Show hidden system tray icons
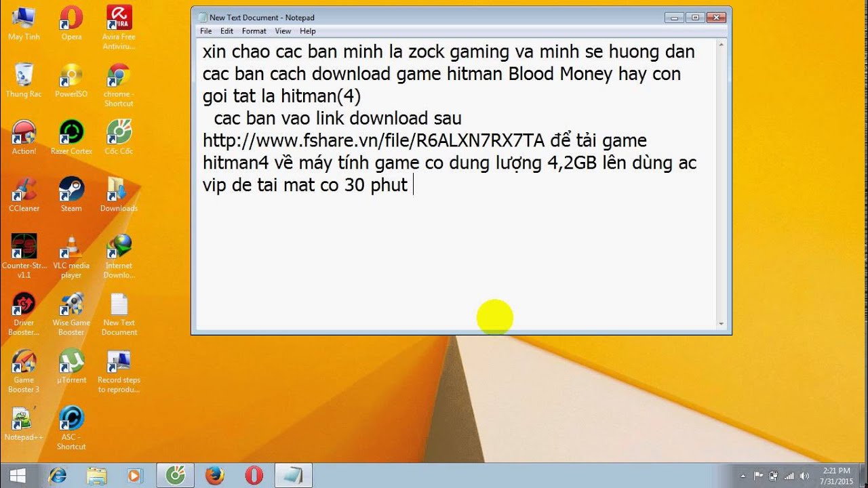This screenshot has width=868, height=488. pyautogui.click(x=743, y=476)
